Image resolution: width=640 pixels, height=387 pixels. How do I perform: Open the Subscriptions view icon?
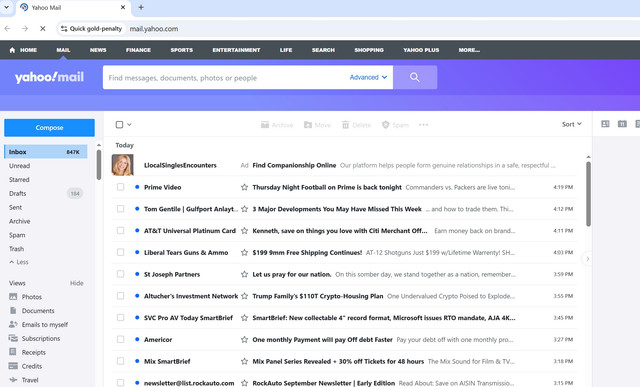click(13, 338)
